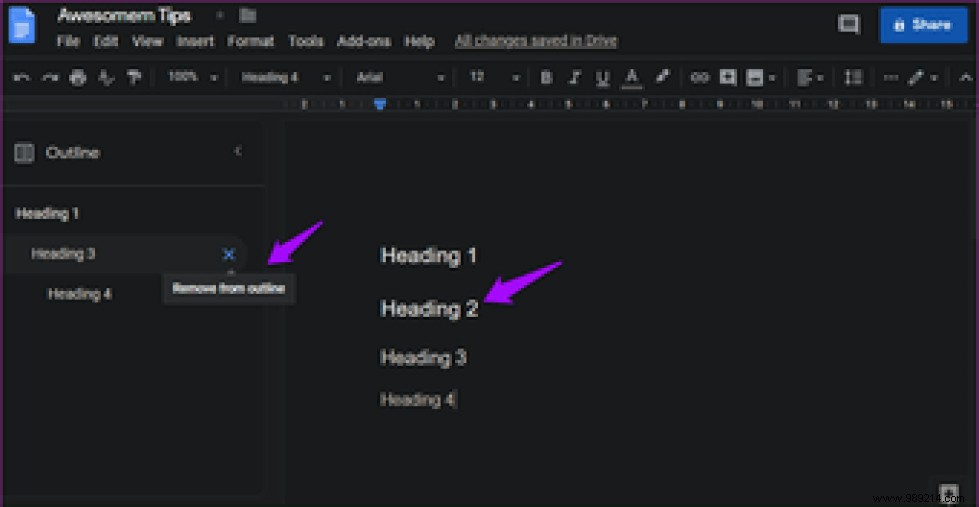Open the editing mode pencil dropdown
This screenshot has height=507, width=979.
click(923, 78)
